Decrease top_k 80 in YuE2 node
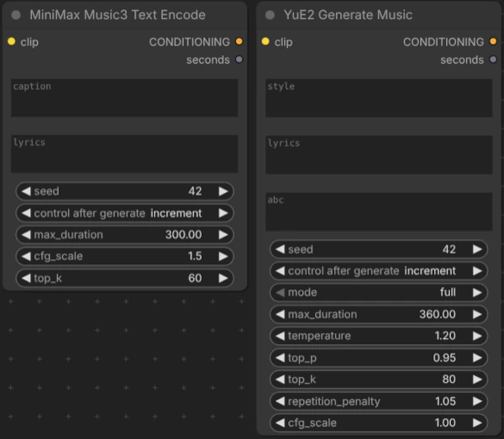504x439 pixels. (x=281, y=379)
